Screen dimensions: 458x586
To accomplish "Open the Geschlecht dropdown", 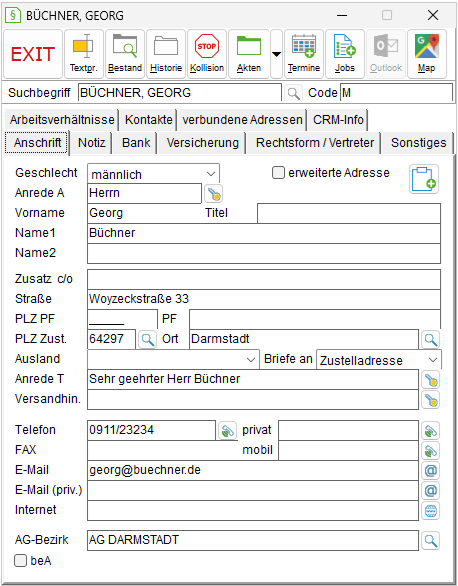I will tap(154, 174).
